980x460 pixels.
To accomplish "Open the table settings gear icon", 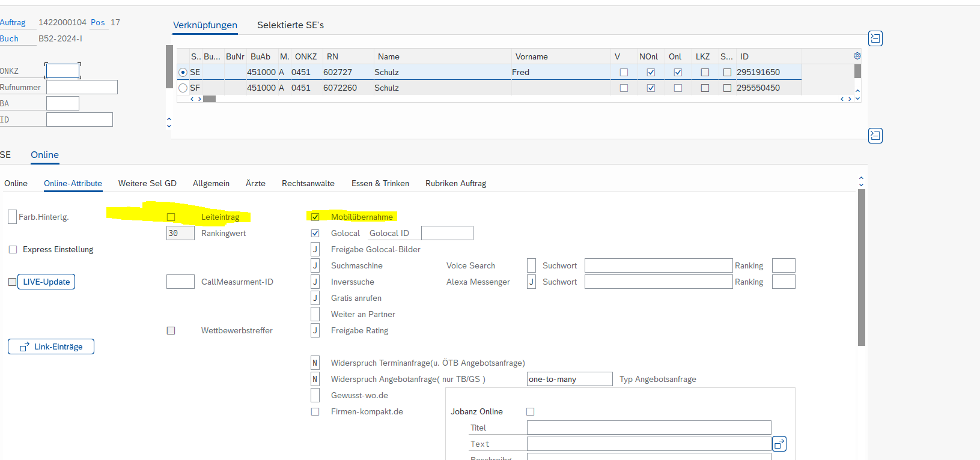I will (x=857, y=56).
